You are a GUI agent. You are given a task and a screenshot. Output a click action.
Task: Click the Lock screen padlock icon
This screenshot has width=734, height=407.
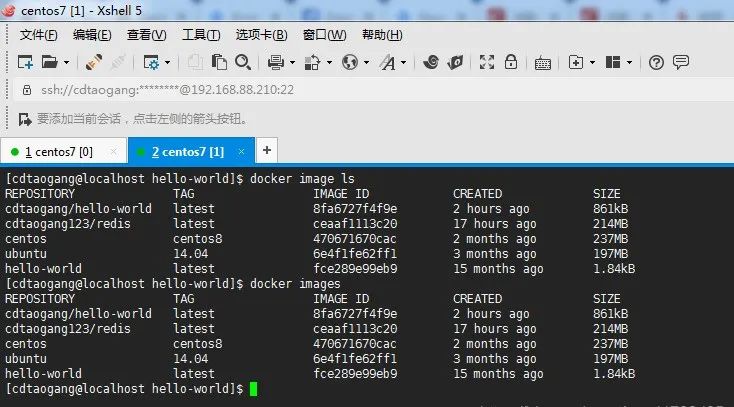pyautogui.click(x=511, y=61)
